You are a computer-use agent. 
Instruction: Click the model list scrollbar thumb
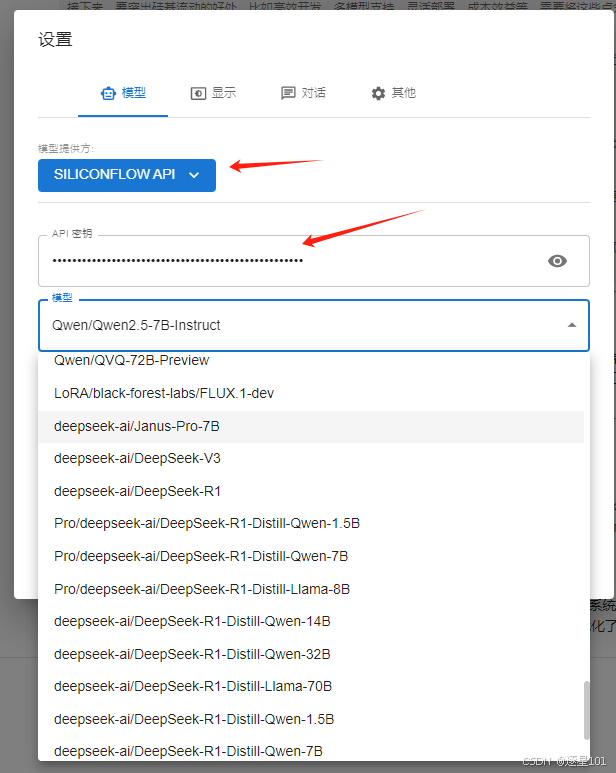click(x=586, y=710)
